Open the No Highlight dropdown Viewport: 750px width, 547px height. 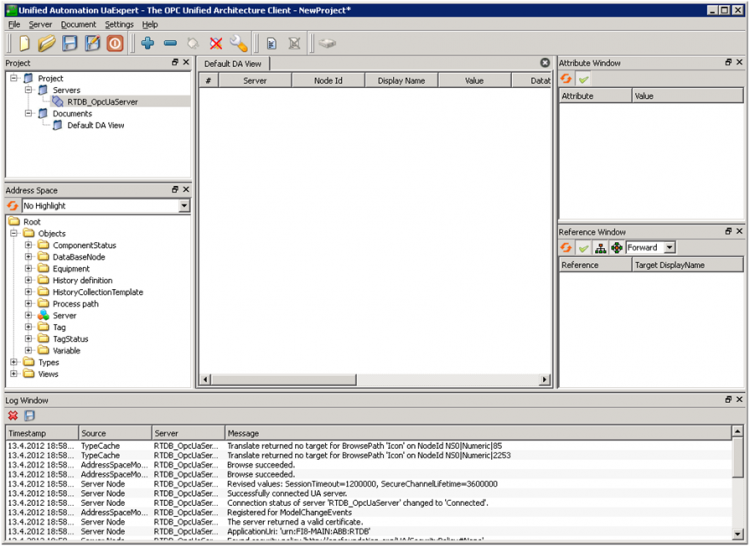(184, 206)
